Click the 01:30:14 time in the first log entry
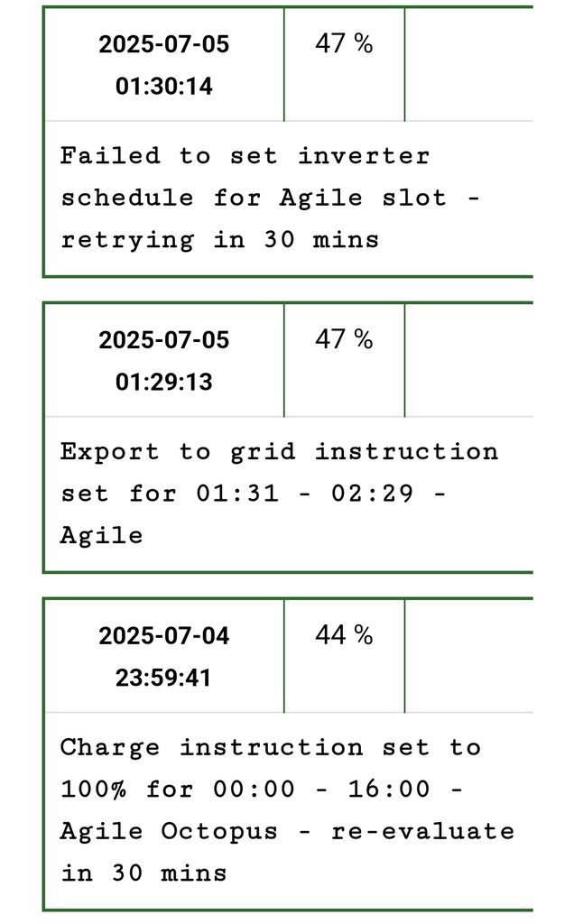This screenshot has width=574, height=924. [x=163, y=87]
